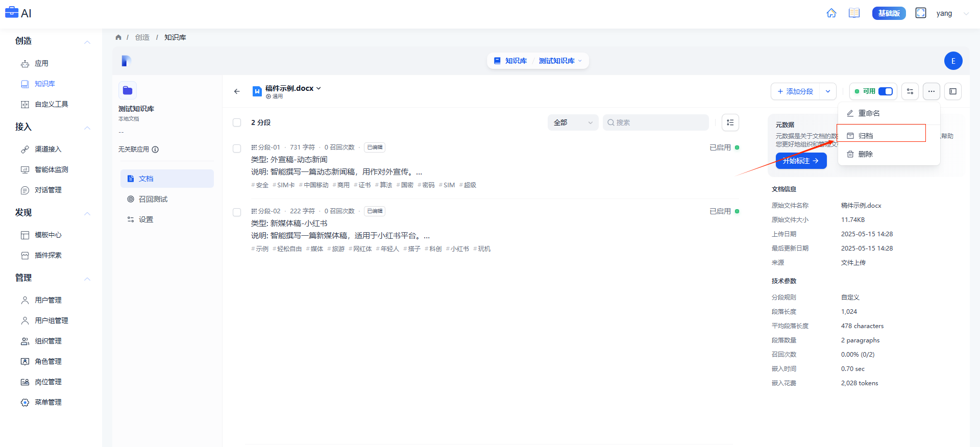Click the 添加分段 button
Screen dimensions: 980x447
(x=795, y=91)
